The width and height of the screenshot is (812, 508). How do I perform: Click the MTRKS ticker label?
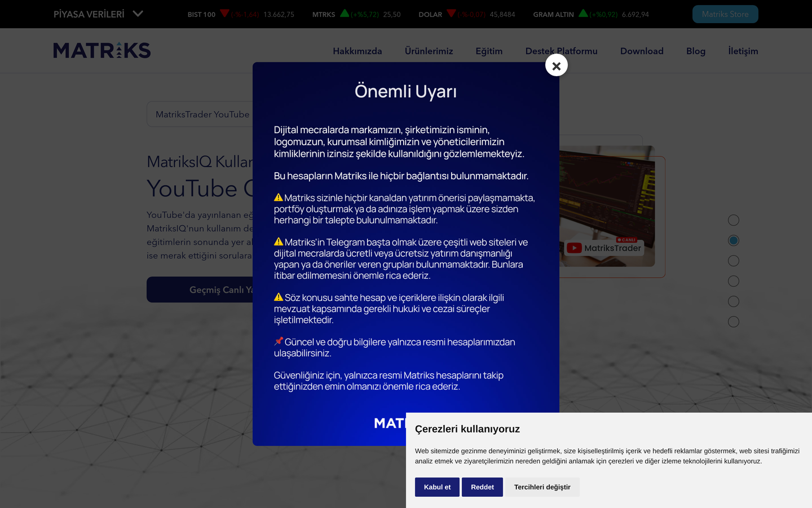coord(324,15)
